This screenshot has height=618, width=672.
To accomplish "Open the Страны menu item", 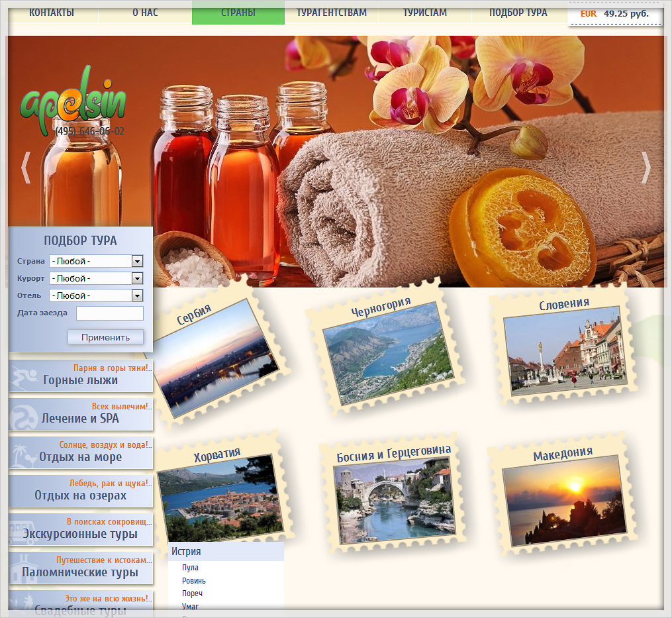I will tap(238, 13).
